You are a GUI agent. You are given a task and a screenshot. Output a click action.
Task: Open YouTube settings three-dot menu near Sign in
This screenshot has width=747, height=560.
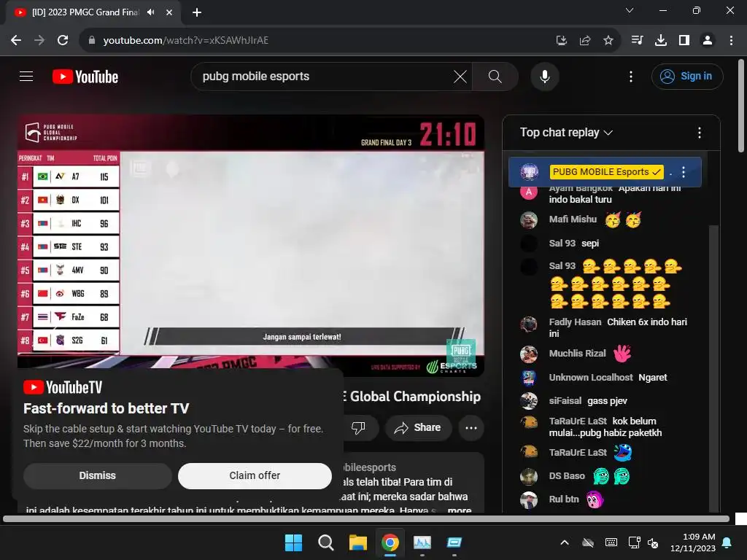coord(631,77)
